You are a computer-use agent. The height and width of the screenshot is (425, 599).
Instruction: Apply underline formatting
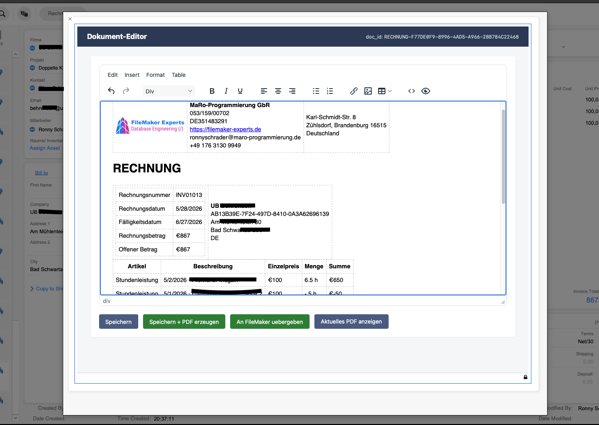240,91
